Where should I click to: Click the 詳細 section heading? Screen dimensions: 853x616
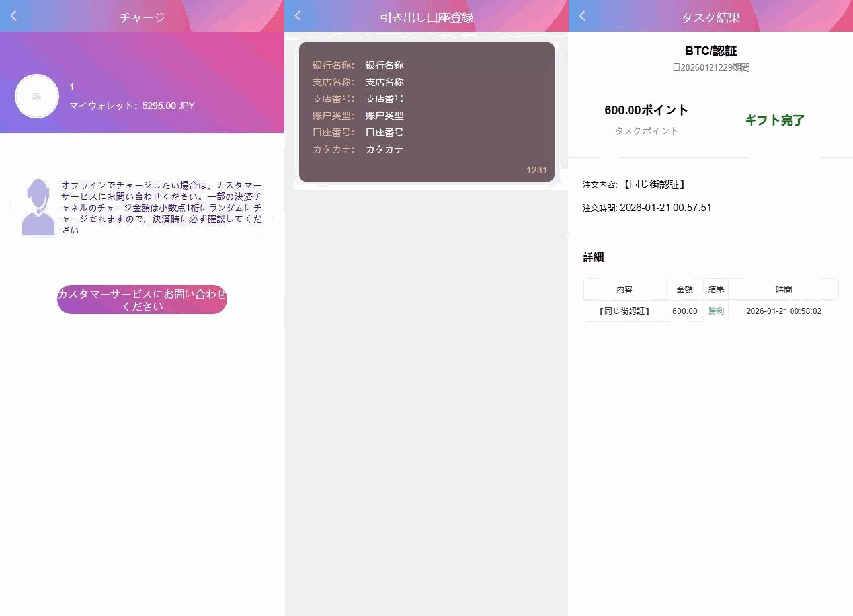(x=594, y=257)
